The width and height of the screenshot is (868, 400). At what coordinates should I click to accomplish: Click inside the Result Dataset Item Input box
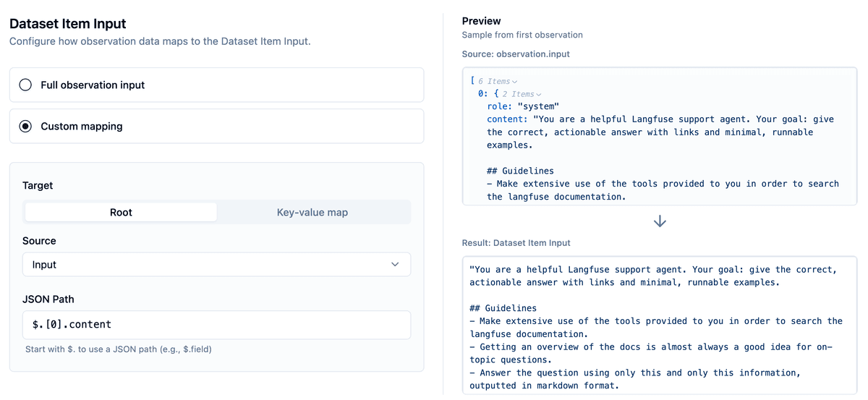pos(659,324)
